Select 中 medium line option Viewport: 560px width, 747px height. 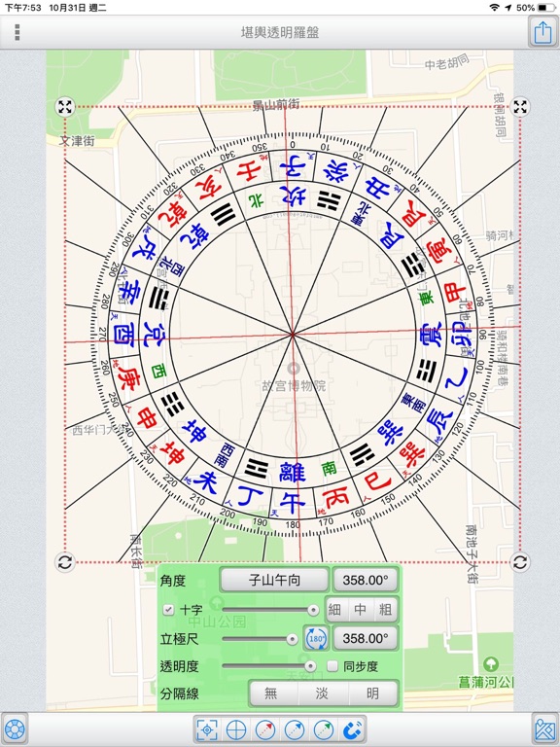(x=360, y=609)
